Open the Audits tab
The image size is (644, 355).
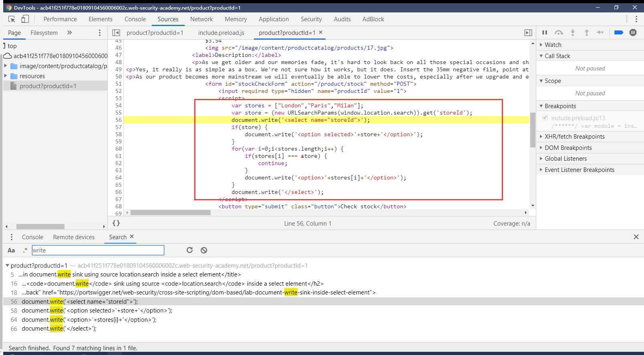(x=342, y=19)
